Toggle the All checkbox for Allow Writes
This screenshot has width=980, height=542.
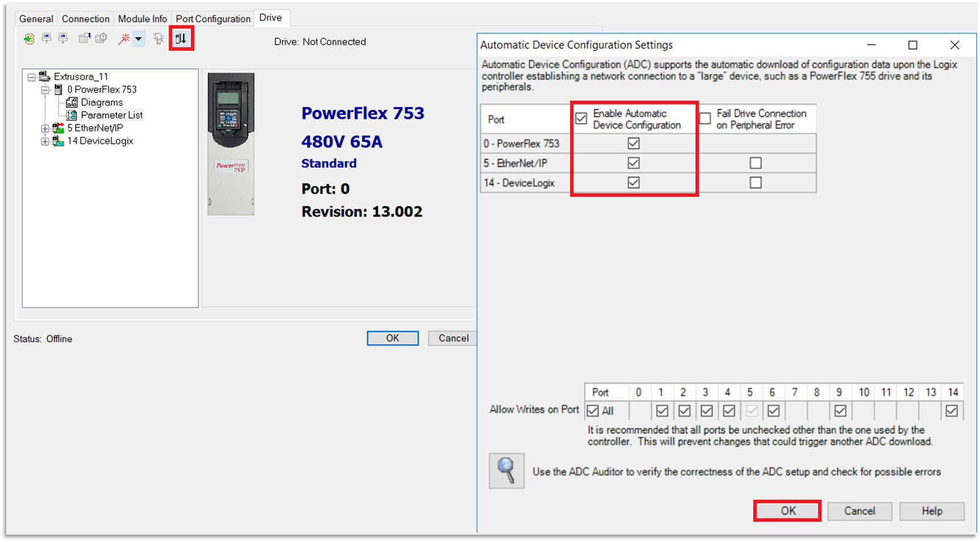[593, 411]
